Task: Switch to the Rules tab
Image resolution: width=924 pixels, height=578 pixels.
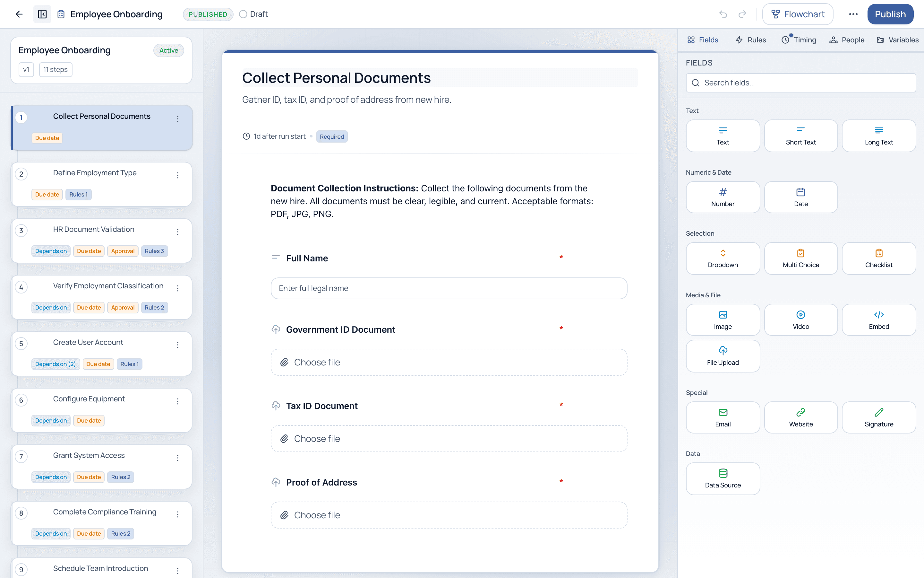Action: 751,40
